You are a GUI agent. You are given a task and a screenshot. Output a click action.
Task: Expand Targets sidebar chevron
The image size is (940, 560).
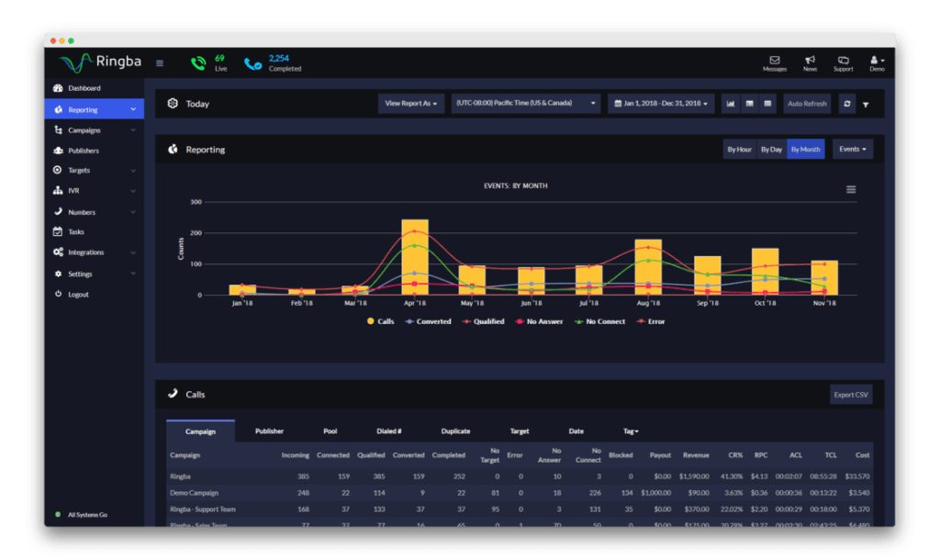(x=133, y=170)
